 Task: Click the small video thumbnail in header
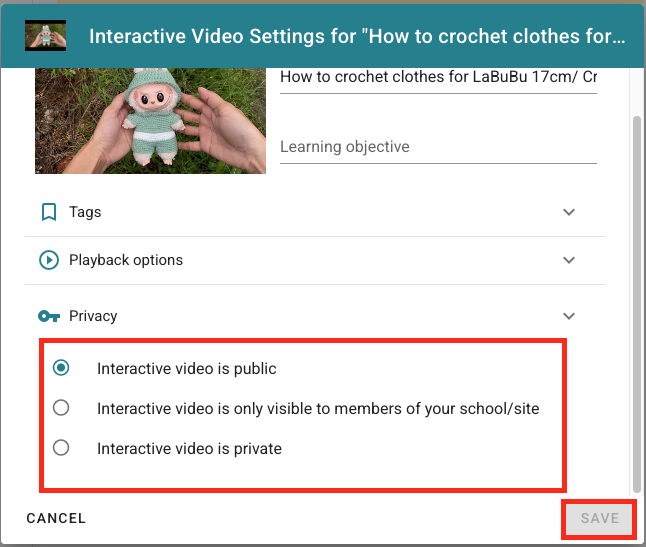pyautogui.click(x=45, y=35)
